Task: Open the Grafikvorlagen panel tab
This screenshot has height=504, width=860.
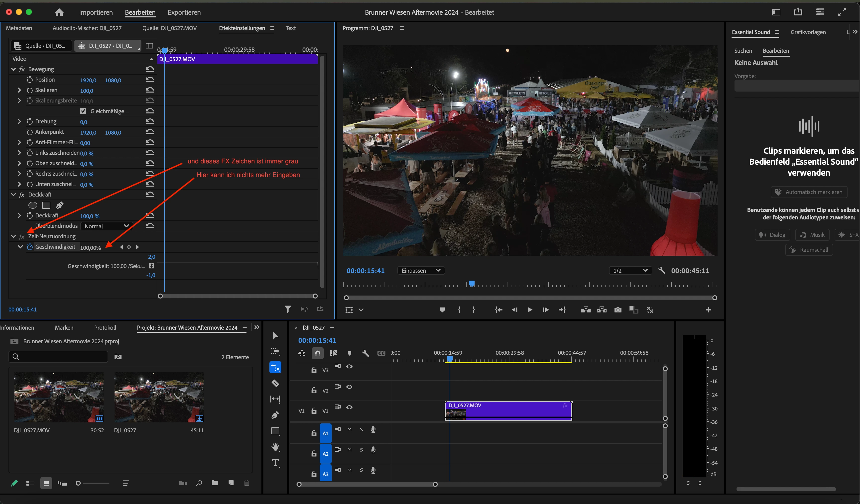Action: [808, 32]
